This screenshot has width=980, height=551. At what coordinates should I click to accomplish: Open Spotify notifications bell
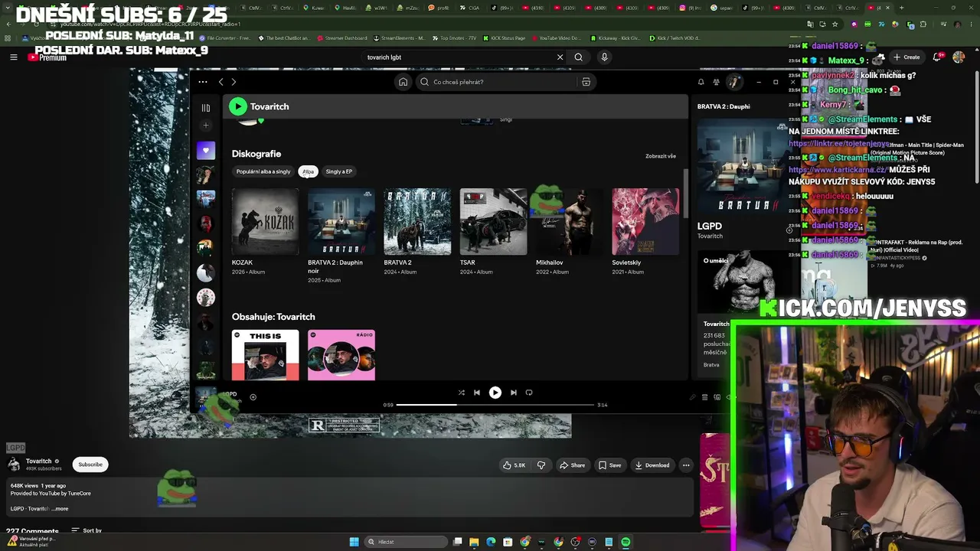701,82
